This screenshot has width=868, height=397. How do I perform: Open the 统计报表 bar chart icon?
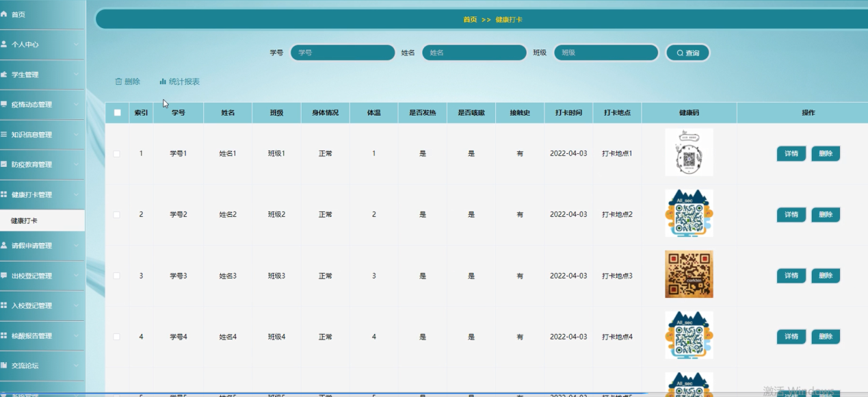coord(163,81)
